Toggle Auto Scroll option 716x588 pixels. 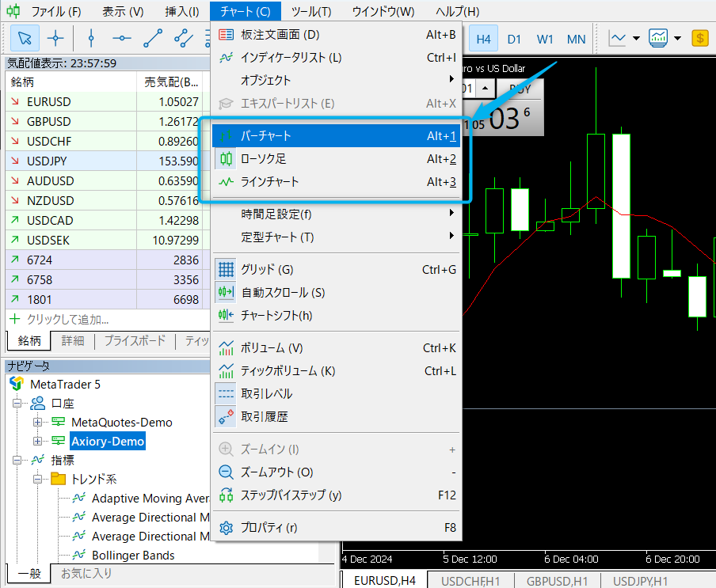337,292
